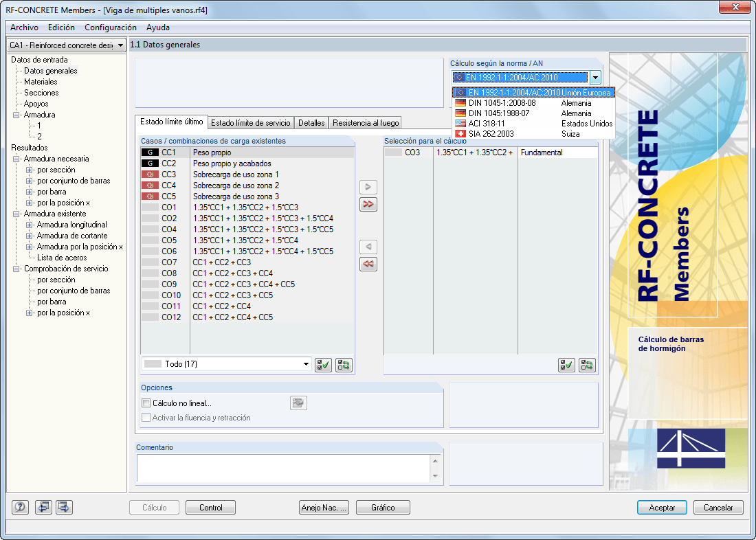This screenshot has width=756, height=540.
Task: Select Datos generales tree item
Action: [51, 71]
